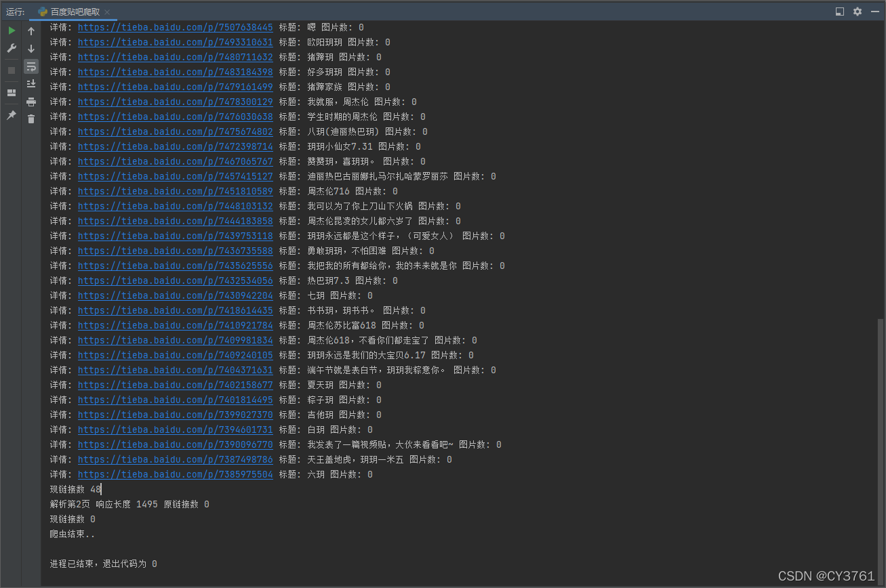Image resolution: width=886 pixels, height=588 pixels.
Task: Open link ending in 7410921784
Action: click(x=176, y=325)
